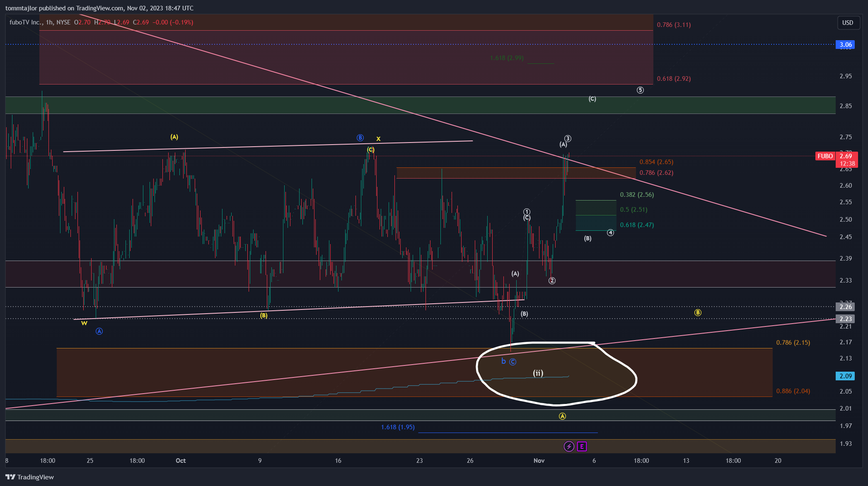868x486 pixels.
Task: Select the gray 2.23 price line label
Action: tap(846, 319)
